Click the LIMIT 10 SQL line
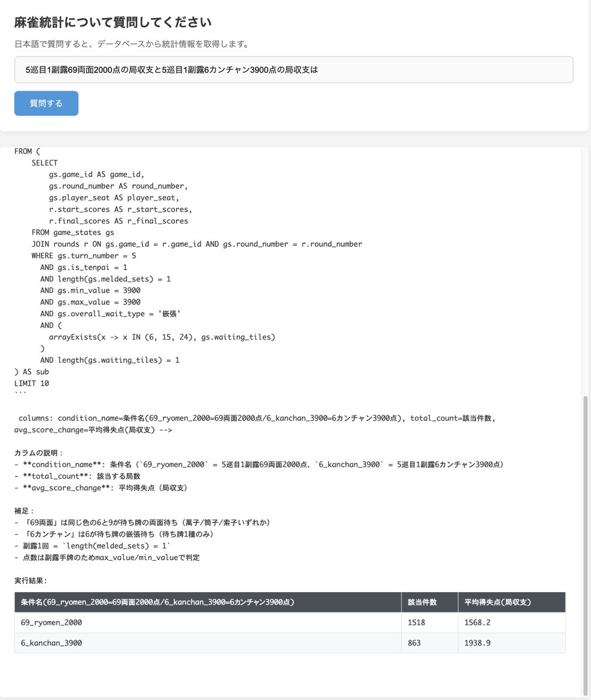The image size is (591, 700). click(32, 383)
